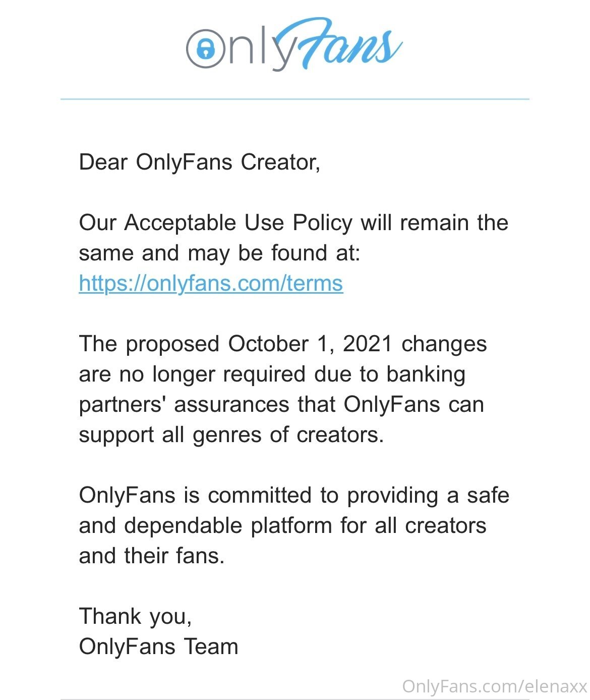590x700 pixels.
Task: Click the "and their fans." line
Action: point(151,556)
